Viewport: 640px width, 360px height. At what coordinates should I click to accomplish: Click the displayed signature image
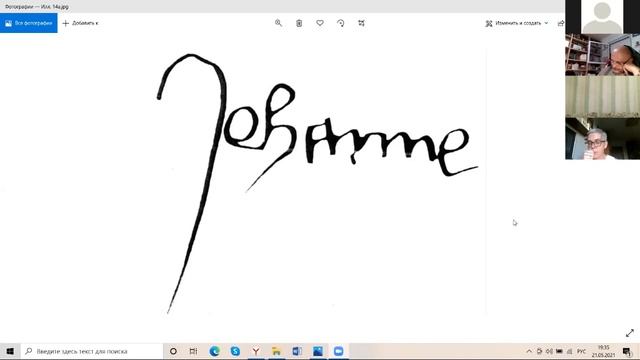pos(317,184)
